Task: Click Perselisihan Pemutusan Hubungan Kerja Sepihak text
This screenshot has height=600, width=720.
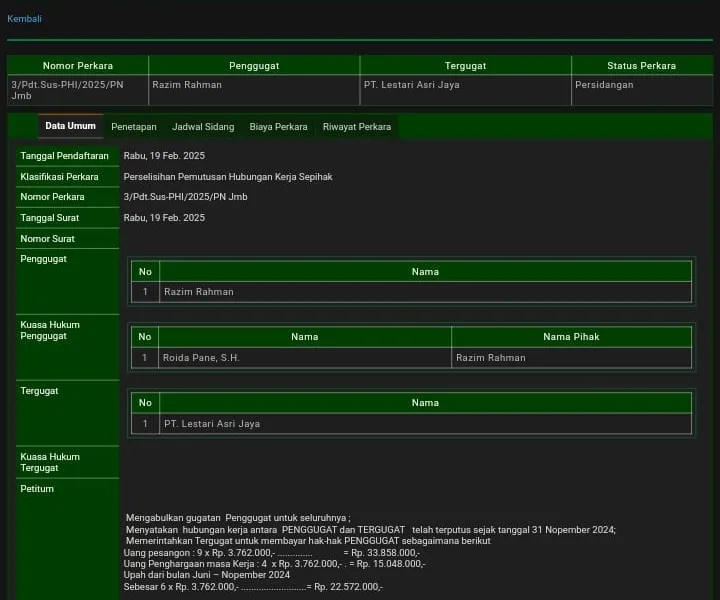Action: pyautogui.click(x=228, y=177)
